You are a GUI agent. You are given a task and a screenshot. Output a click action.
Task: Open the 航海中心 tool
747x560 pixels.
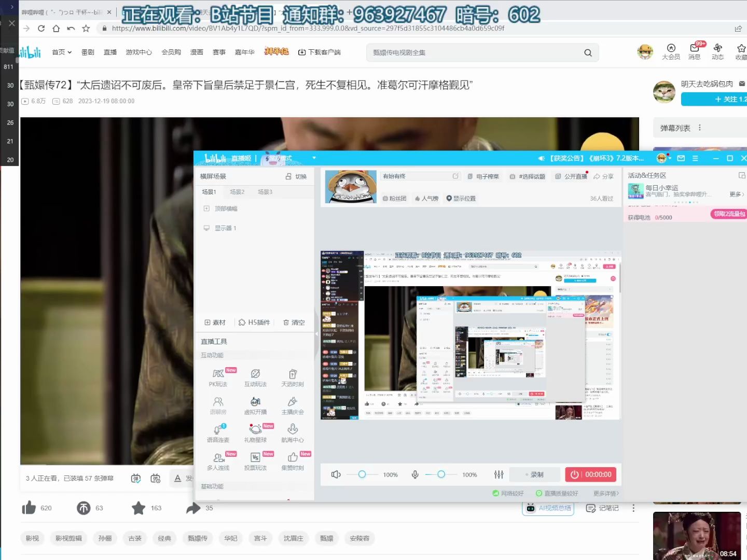293,433
